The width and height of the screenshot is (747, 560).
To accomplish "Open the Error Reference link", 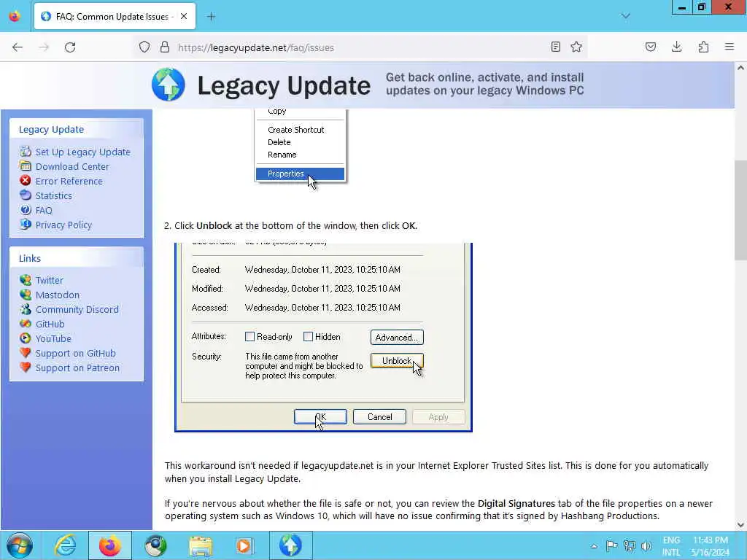I will coord(69,181).
